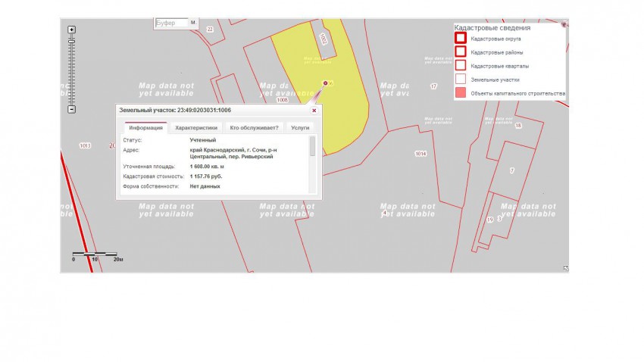
Task: Select parcel 1014 on the map
Action: point(420,154)
